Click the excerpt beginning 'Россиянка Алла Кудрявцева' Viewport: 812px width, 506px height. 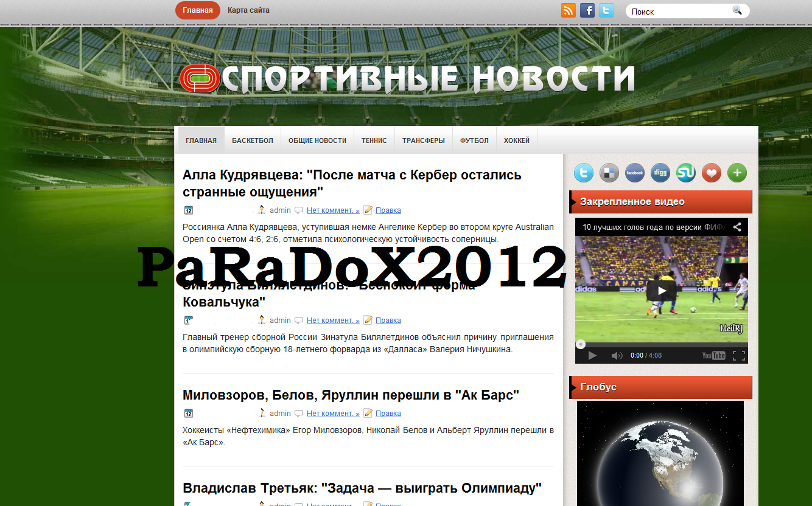[368, 233]
